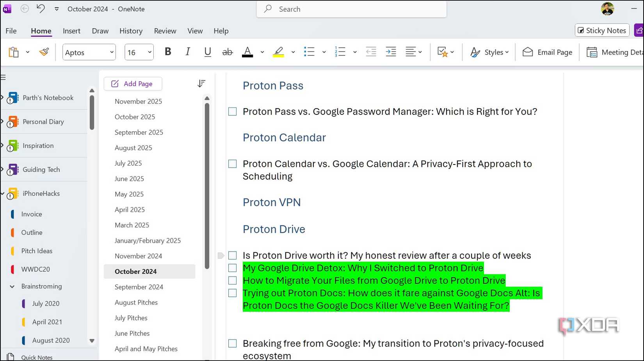Mark 'Is Proton Drive worth it?' complete

[232, 255]
